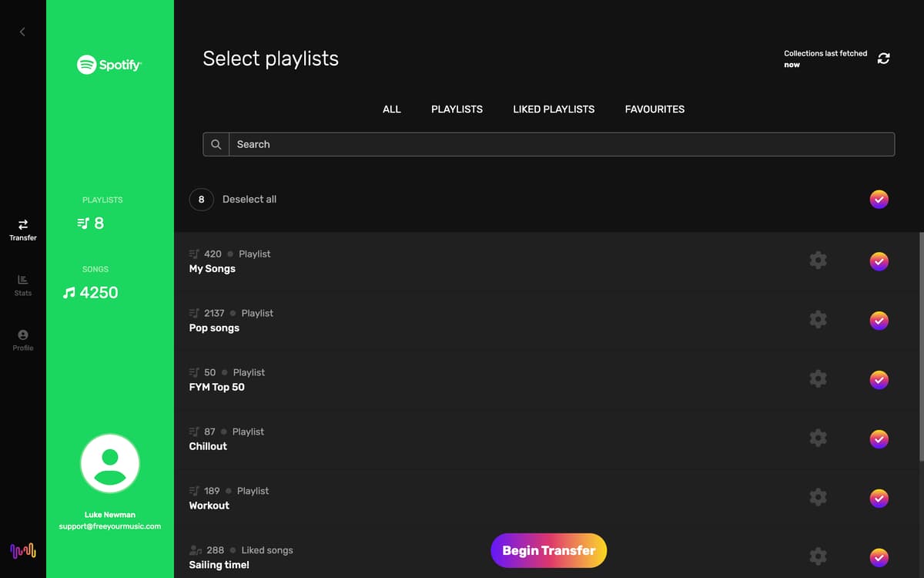Click the FreeYourMusic waveform logo
This screenshot has height=578, width=924.
22,550
